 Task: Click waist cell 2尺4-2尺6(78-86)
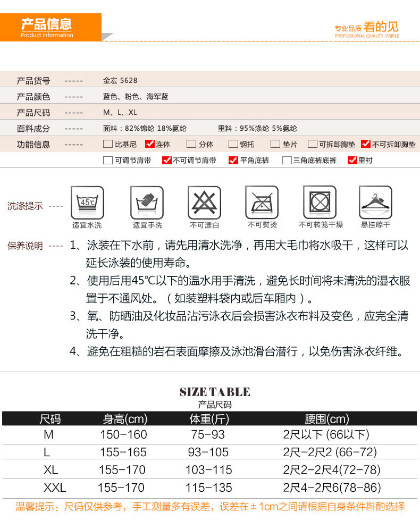332,488
